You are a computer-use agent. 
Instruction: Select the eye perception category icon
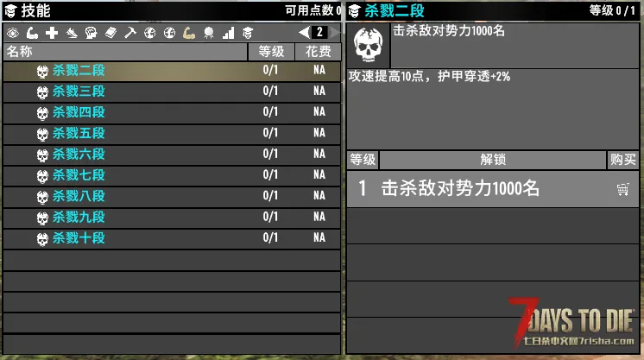tap(13, 33)
